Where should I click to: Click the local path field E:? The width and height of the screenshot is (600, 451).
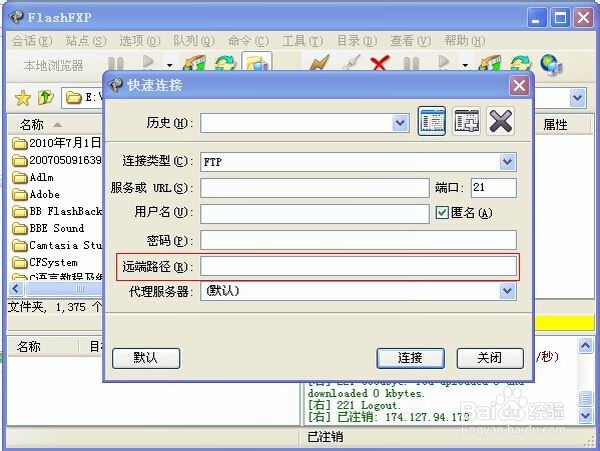coord(83,98)
